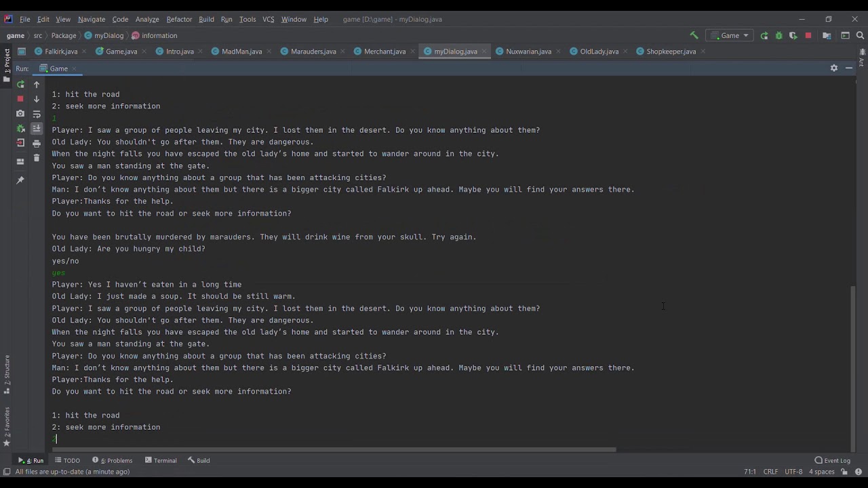
Task: Open the File menu
Action: click(x=25, y=19)
